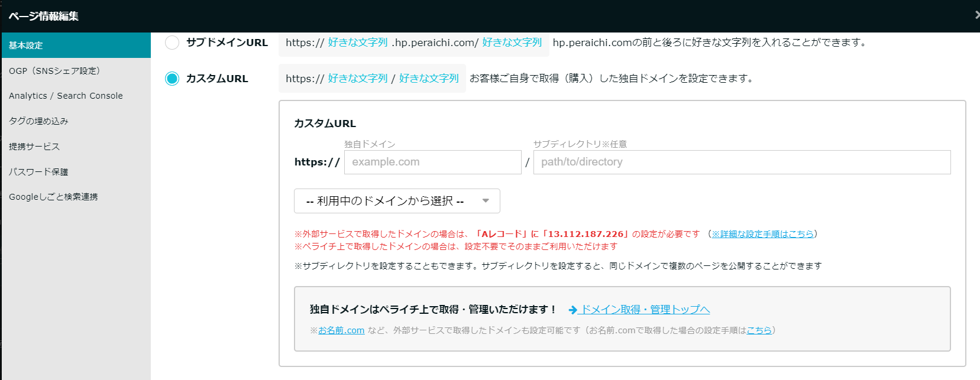Open the 基本設定 section
This screenshot has height=380, width=980.
(76, 46)
